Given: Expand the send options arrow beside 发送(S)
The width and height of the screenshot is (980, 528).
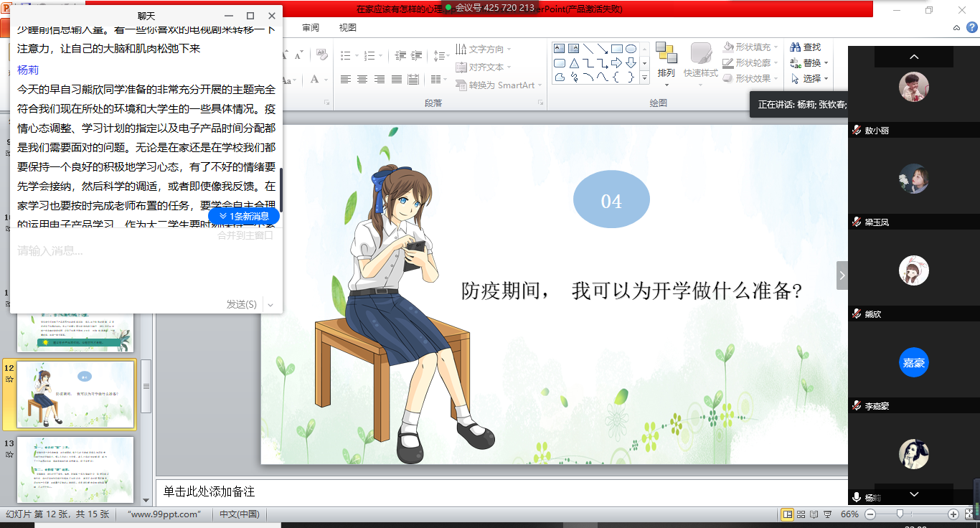Looking at the screenshot, I should 270,305.
